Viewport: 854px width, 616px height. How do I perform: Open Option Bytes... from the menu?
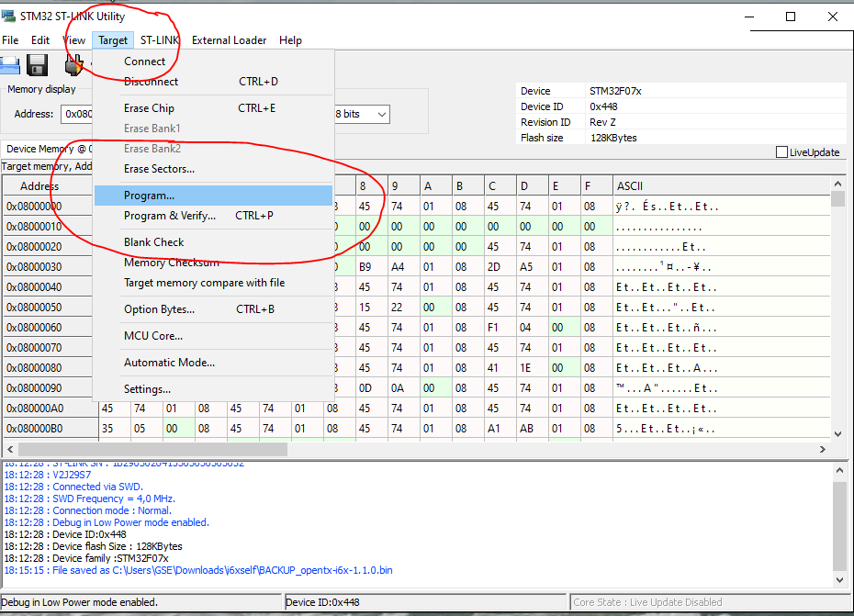click(x=159, y=309)
